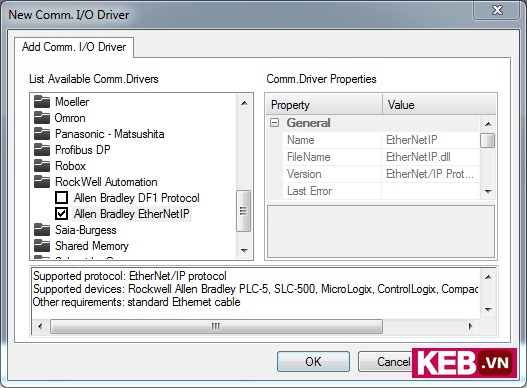Click the driver list scrollbar thumb
The width and height of the screenshot is (527, 388).
coord(243,211)
